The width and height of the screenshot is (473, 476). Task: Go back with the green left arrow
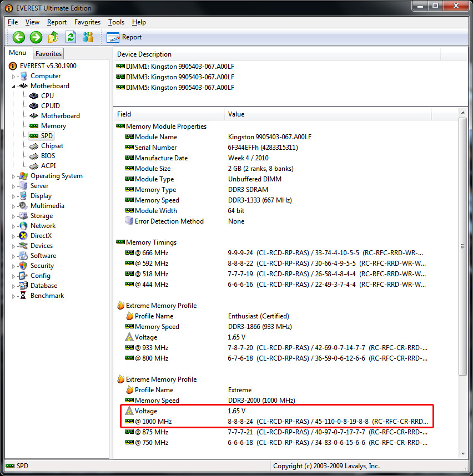[x=18, y=37]
